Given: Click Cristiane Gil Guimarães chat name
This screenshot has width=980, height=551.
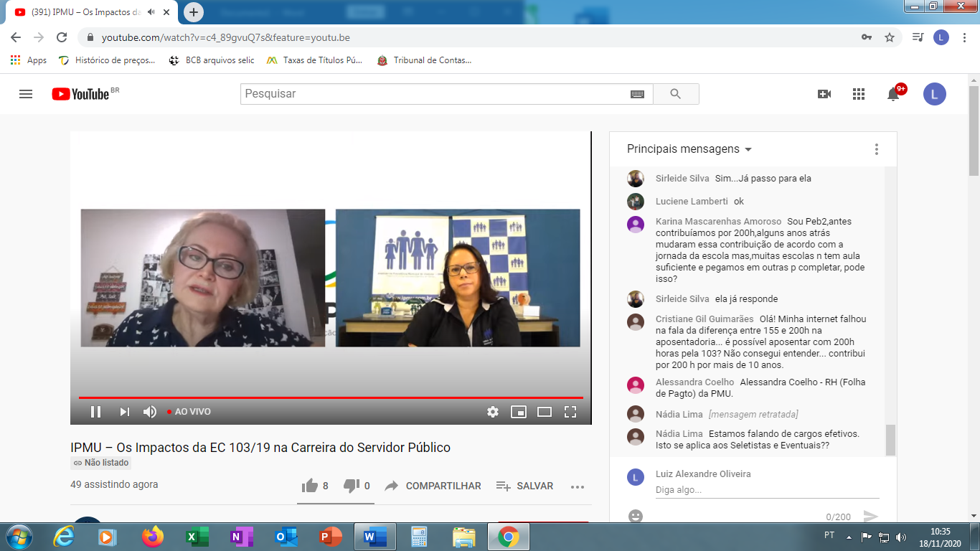Looking at the screenshot, I should click(705, 319).
